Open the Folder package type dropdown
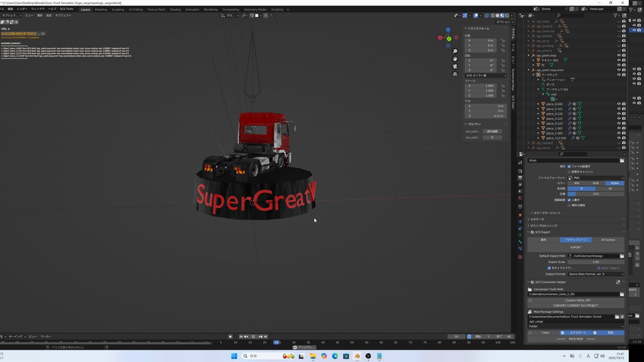Screen dimensions: 644x362 [576, 326]
